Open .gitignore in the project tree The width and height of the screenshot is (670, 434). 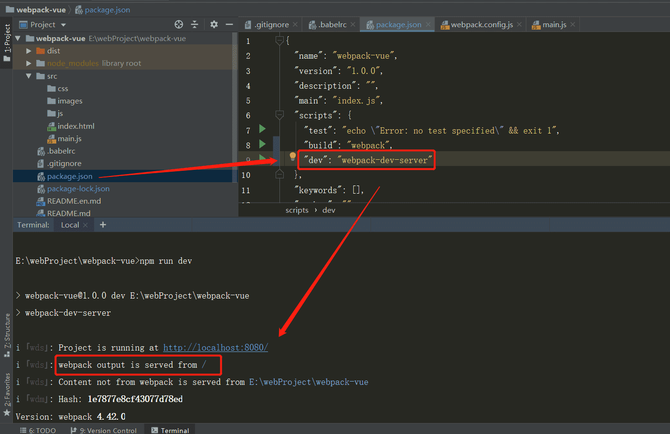tap(59, 164)
